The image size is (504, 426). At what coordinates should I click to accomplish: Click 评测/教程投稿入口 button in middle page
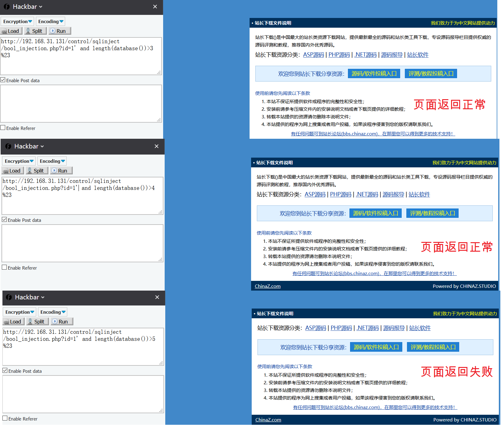click(432, 213)
